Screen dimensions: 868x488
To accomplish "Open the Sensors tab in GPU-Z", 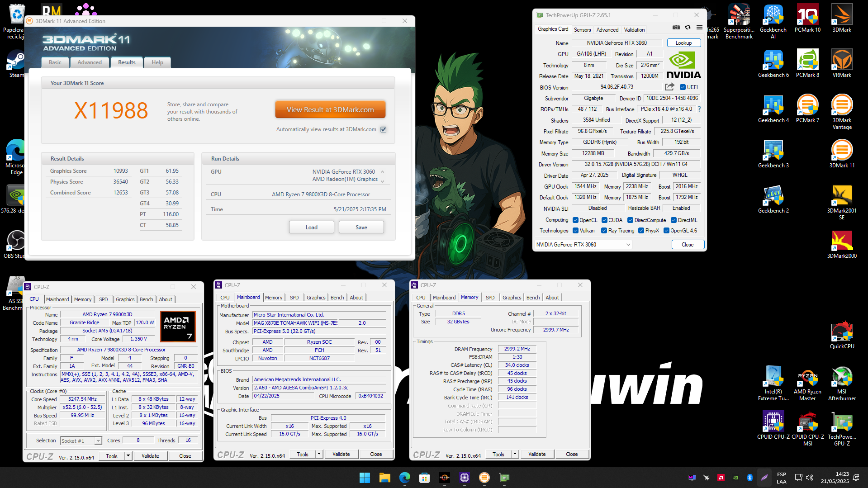I will click(582, 30).
